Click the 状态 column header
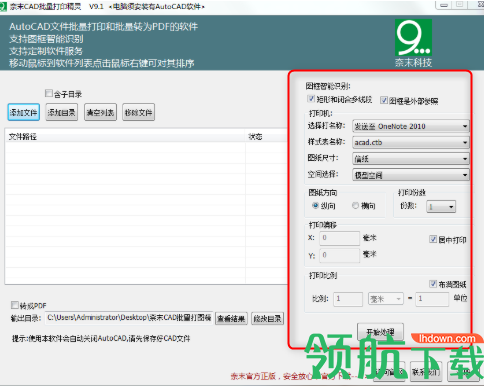The width and height of the screenshot is (484, 386). point(266,136)
